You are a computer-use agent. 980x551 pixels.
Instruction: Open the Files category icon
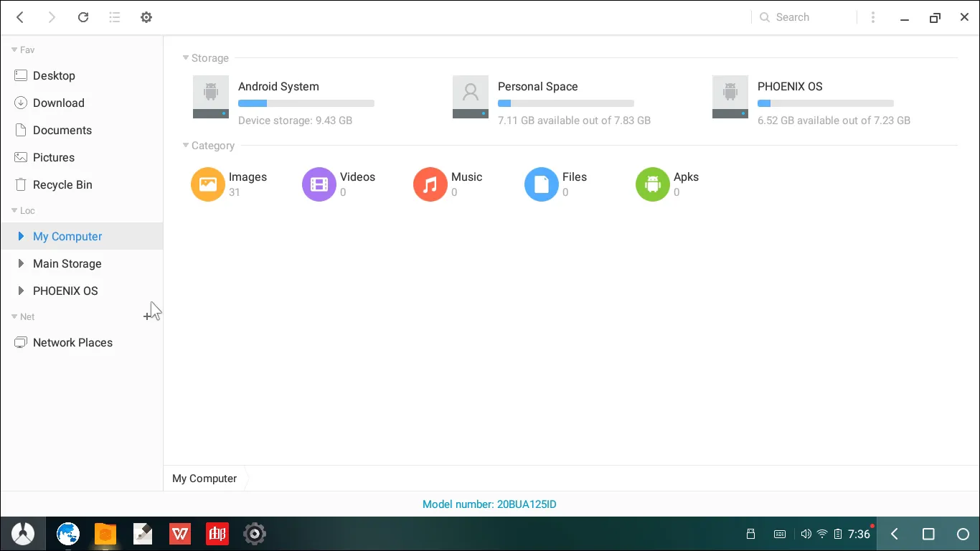542,184
